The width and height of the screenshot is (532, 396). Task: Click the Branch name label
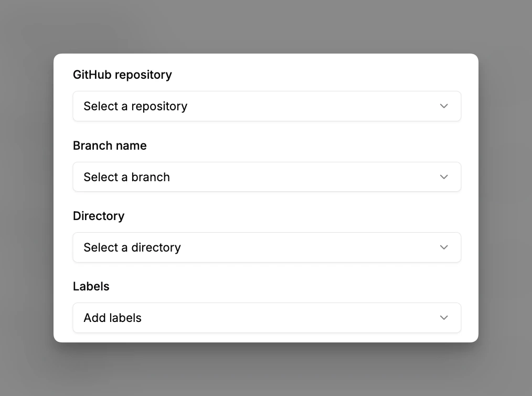(x=110, y=145)
